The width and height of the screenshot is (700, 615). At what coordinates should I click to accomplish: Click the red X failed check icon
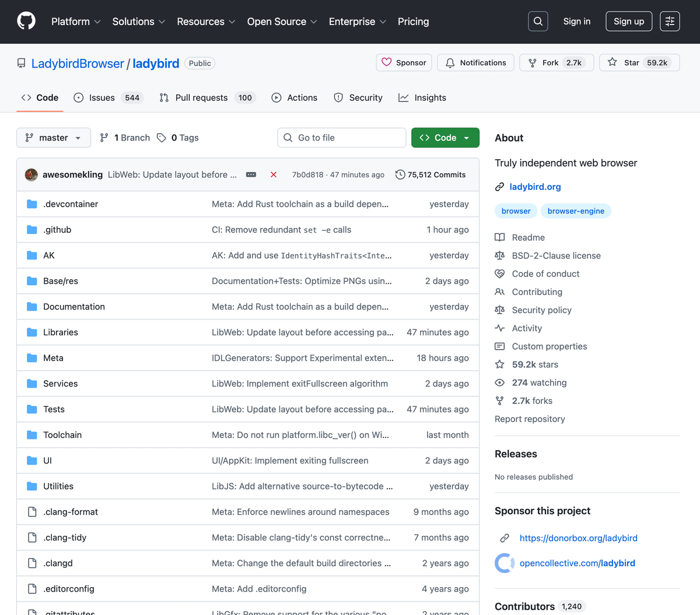click(x=273, y=174)
